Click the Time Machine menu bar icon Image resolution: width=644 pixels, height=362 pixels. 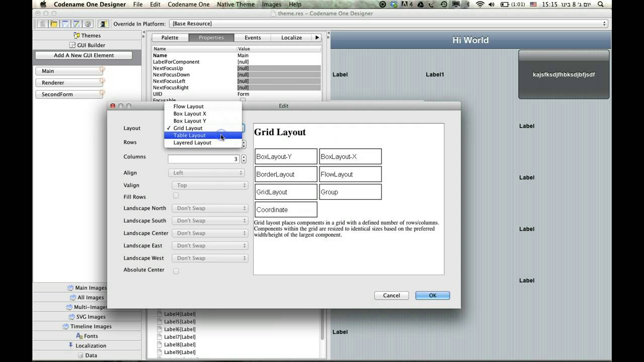(x=445, y=5)
